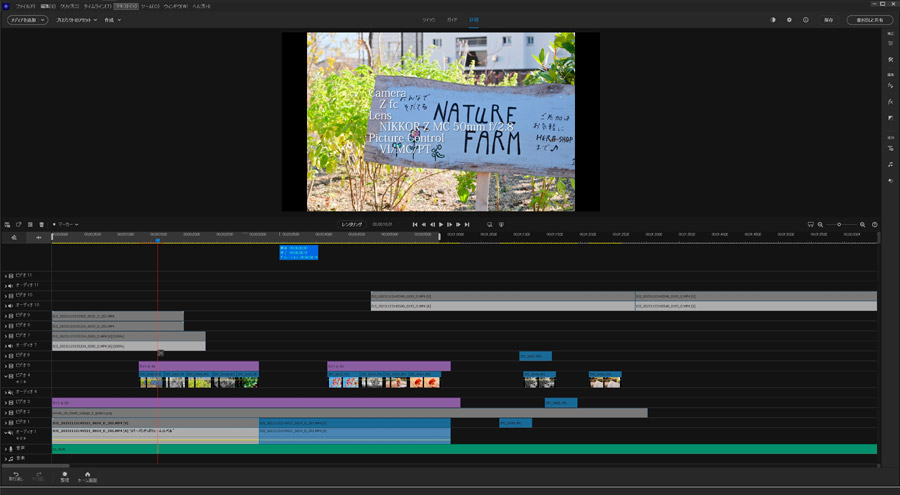The height and width of the screenshot is (495, 900).
Task: Go to next edit point button
Action: (x=467, y=225)
